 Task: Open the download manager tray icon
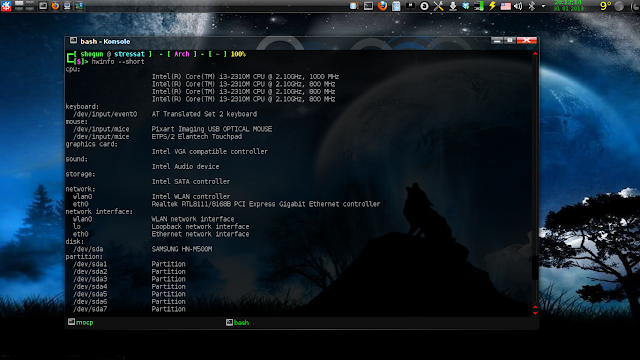(x=453, y=6)
